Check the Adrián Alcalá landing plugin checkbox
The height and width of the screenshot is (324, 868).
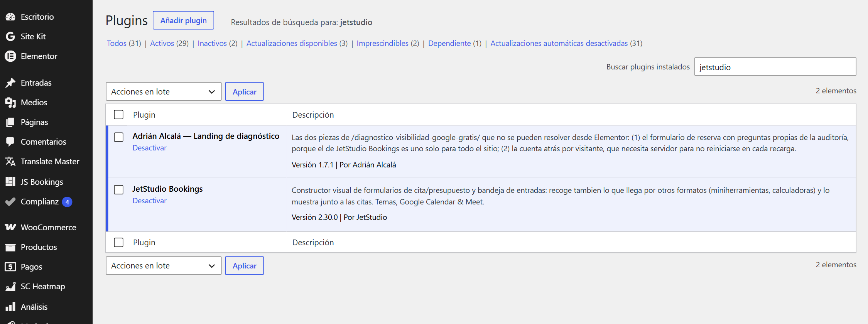pos(119,137)
